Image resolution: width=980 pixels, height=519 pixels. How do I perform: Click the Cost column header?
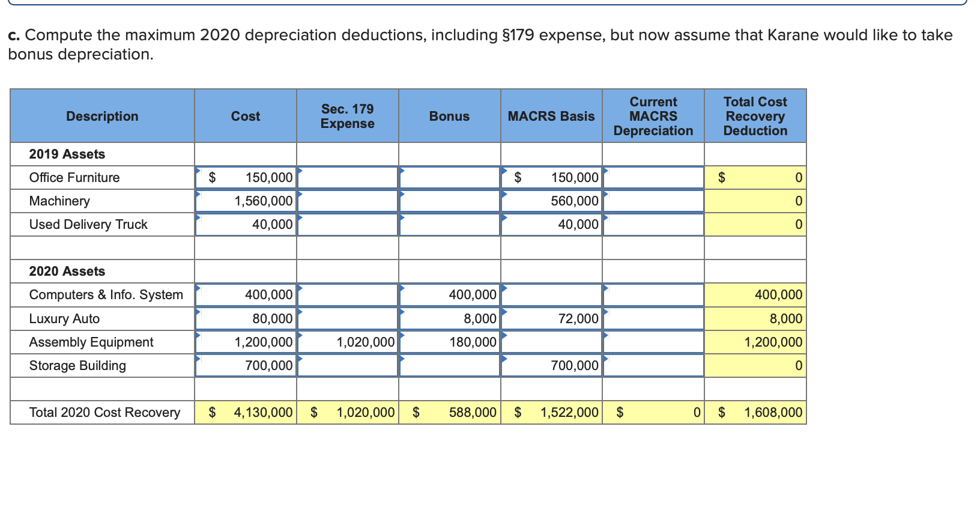[246, 116]
